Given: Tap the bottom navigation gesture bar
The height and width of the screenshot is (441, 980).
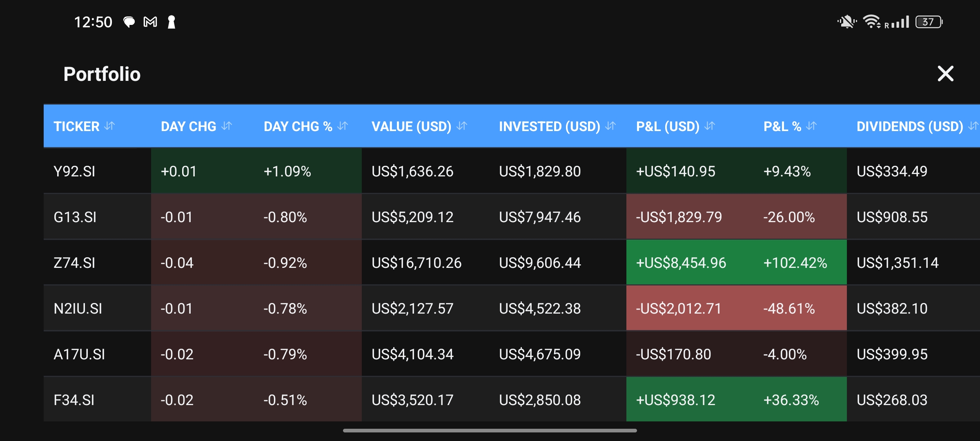Looking at the screenshot, I should pos(490,430).
